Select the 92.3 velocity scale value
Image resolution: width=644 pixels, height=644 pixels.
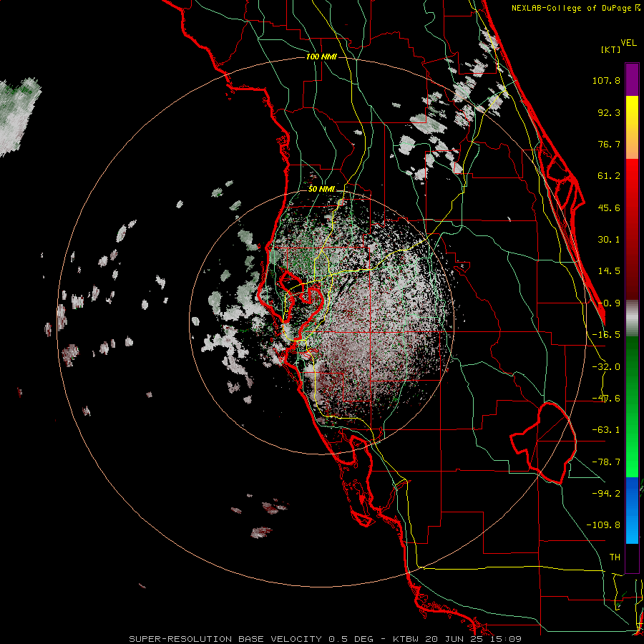(609, 112)
